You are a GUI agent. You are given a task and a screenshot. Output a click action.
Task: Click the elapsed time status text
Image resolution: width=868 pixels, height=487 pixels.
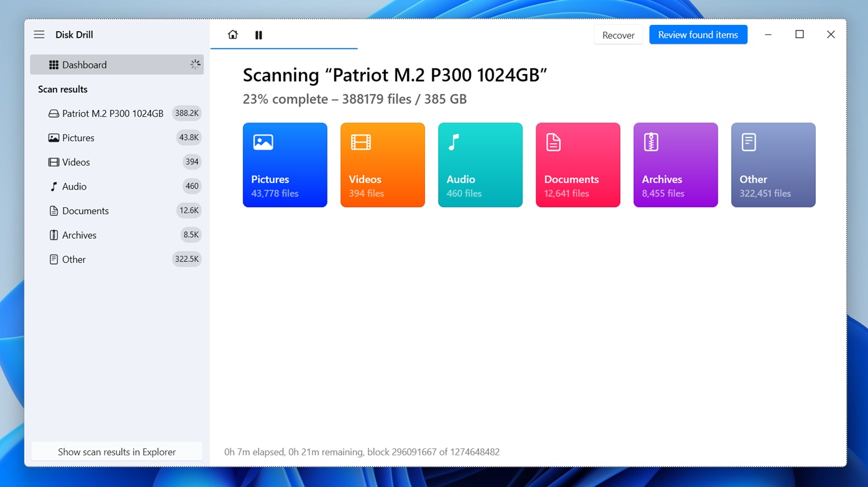click(362, 452)
